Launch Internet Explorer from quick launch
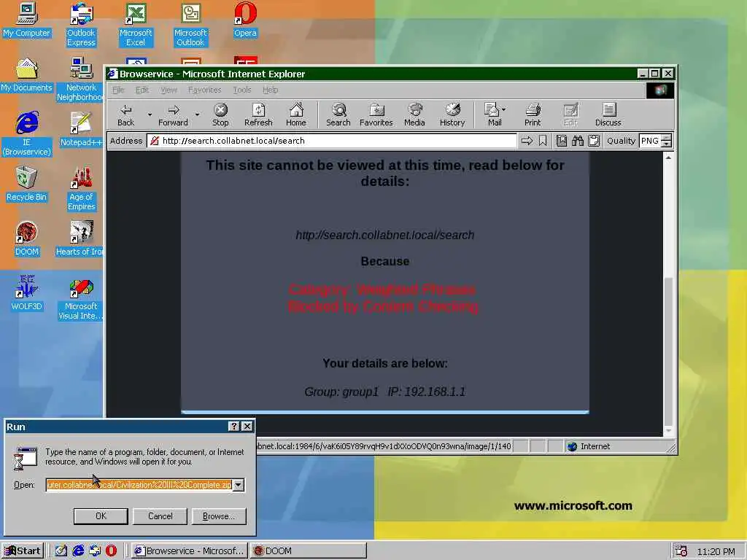This screenshot has height=560, width=747. [x=78, y=551]
